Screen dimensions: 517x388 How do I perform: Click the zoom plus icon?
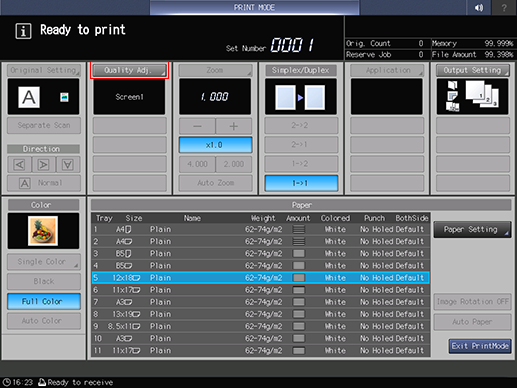click(234, 126)
